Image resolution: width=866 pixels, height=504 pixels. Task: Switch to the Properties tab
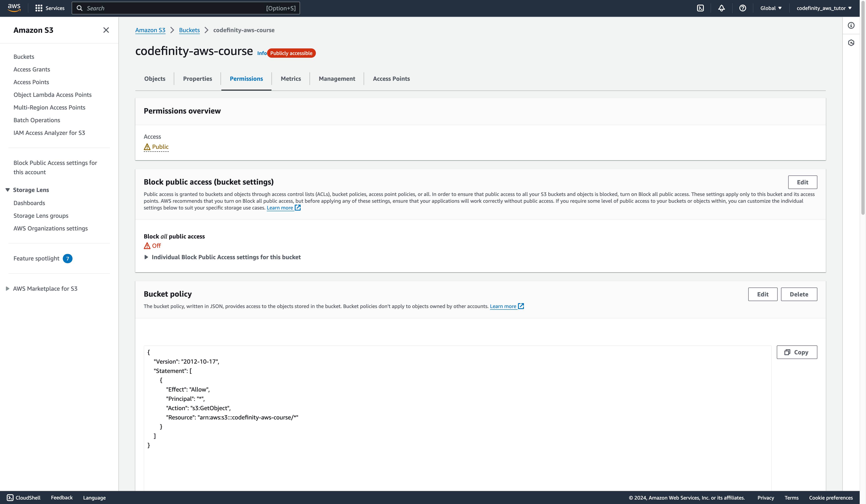[x=197, y=79]
